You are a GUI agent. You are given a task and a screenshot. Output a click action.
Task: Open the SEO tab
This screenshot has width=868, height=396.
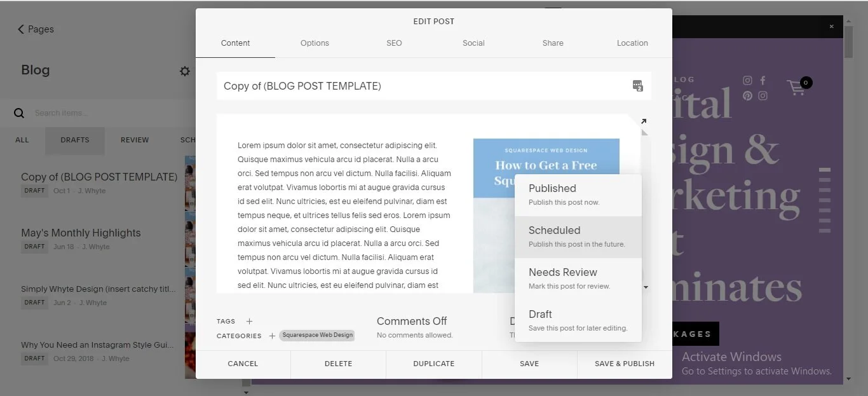click(x=394, y=43)
